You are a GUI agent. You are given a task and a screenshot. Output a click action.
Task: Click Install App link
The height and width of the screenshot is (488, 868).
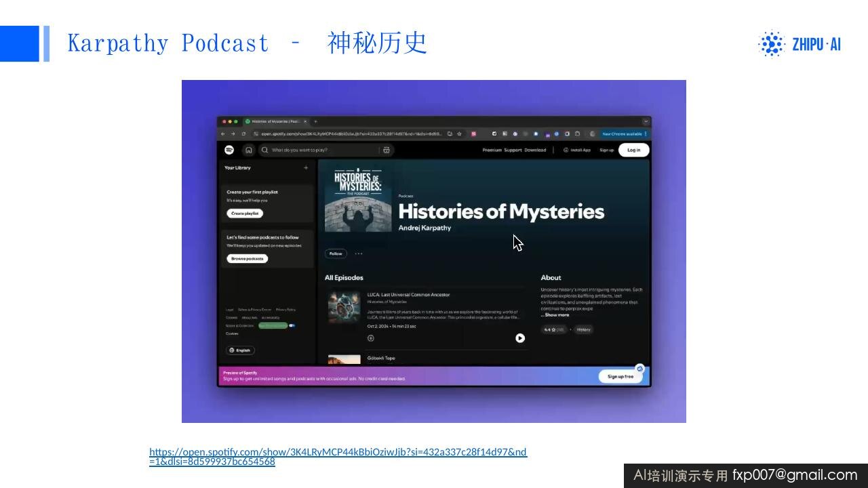coord(577,150)
